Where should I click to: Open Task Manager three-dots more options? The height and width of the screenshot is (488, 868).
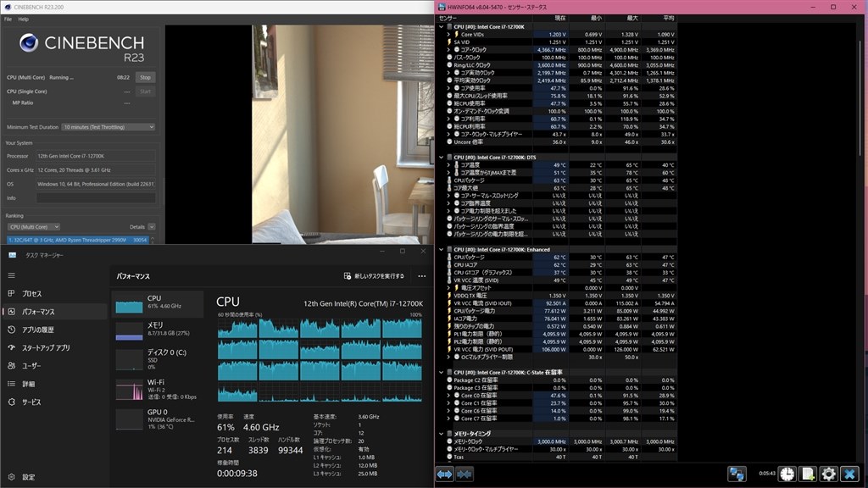[x=422, y=276]
